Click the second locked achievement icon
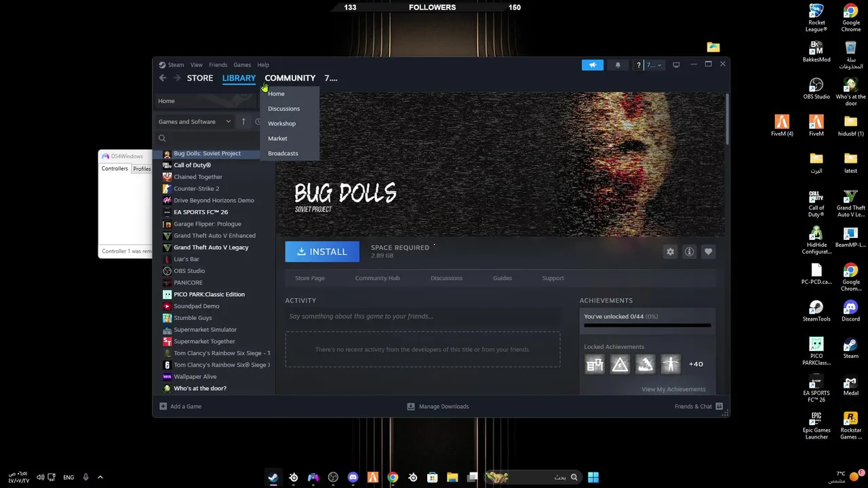The width and height of the screenshot is (868, 488). point(620,365)
